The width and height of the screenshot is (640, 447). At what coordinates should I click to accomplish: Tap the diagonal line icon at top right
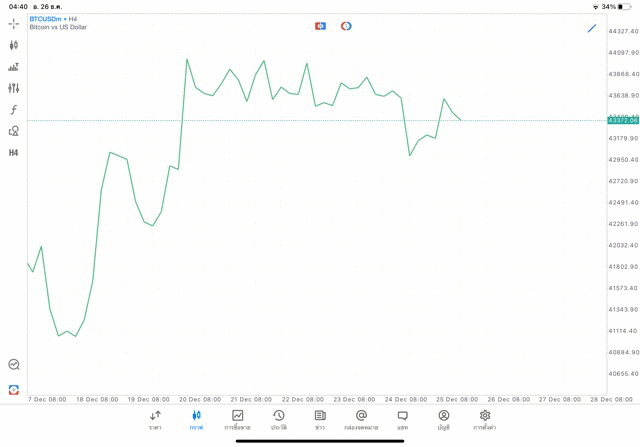[592, 28]
